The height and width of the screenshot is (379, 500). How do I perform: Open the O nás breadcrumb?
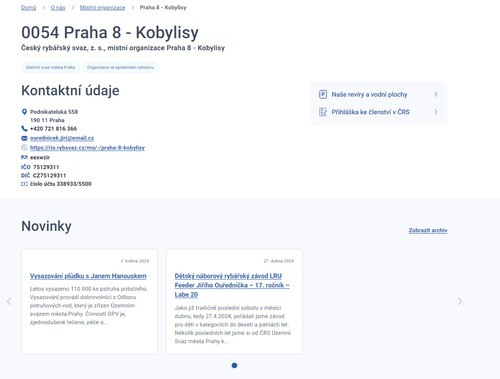click(58, 8)
